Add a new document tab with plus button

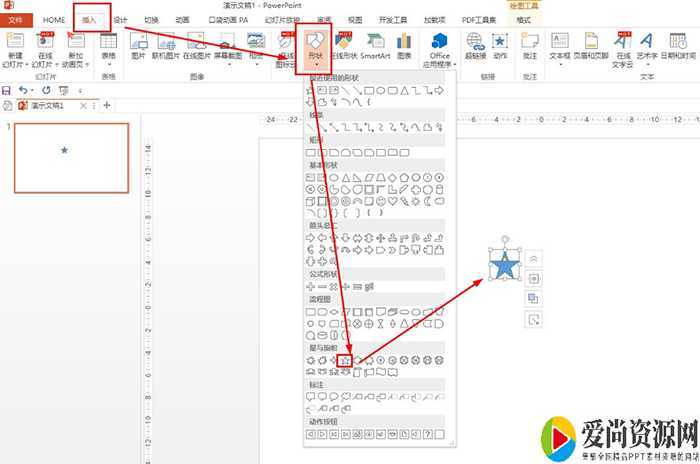pos(107,106)
